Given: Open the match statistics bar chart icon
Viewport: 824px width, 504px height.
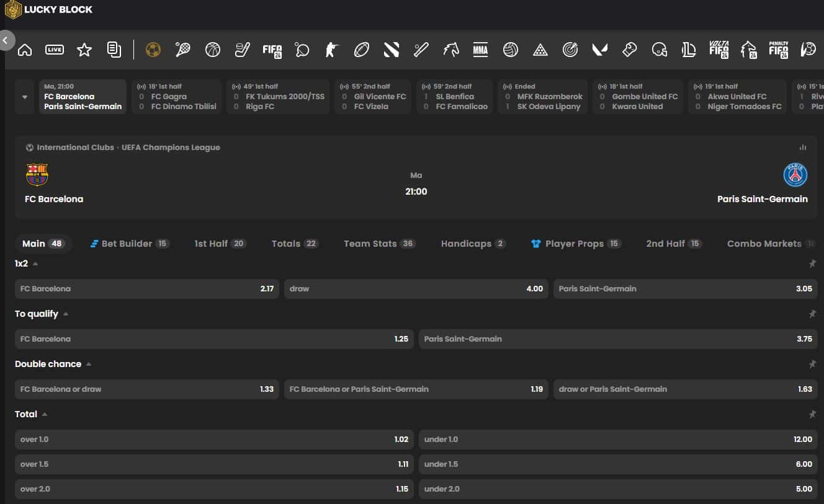Looking at the screenshot, I should point(803,148).
